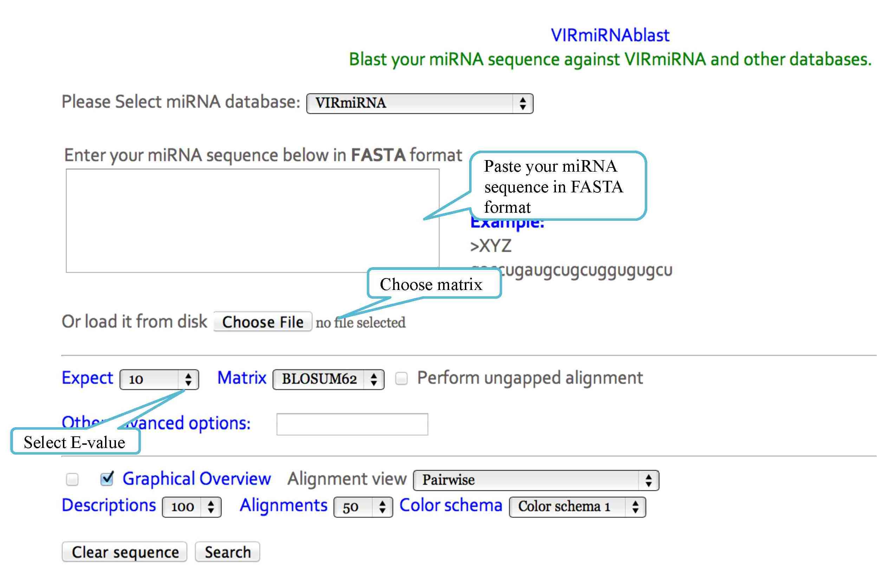Tick the unlabeled checkbox left of Graphical Overview

(72, 479)
